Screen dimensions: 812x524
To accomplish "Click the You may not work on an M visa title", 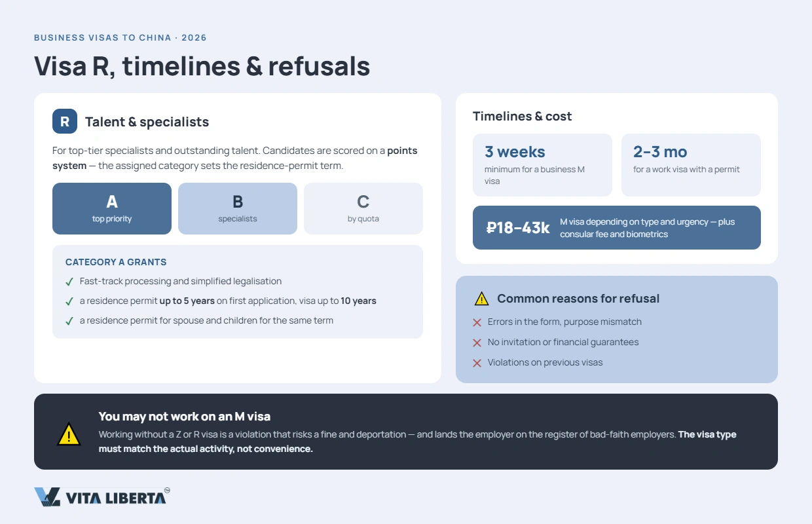I will [185, 417].
